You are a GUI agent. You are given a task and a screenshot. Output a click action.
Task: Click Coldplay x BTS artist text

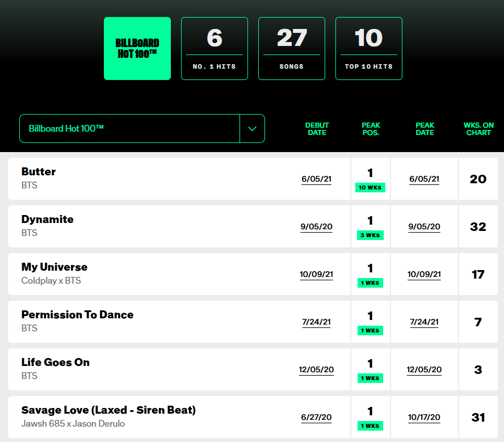click(51, 281)
